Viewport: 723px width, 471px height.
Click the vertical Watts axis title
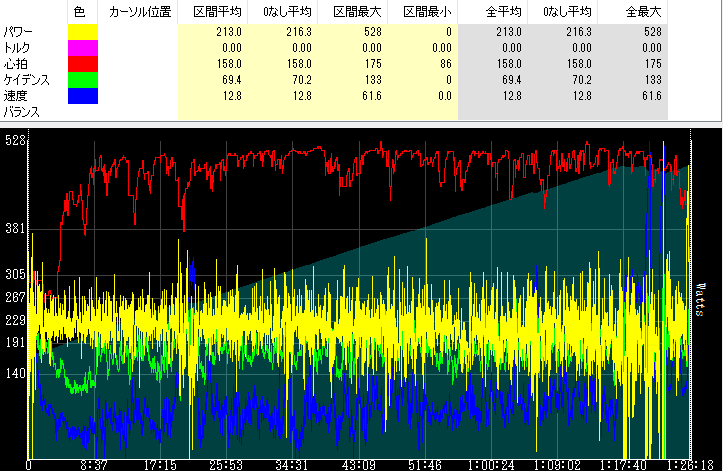[x=699, y=300]
